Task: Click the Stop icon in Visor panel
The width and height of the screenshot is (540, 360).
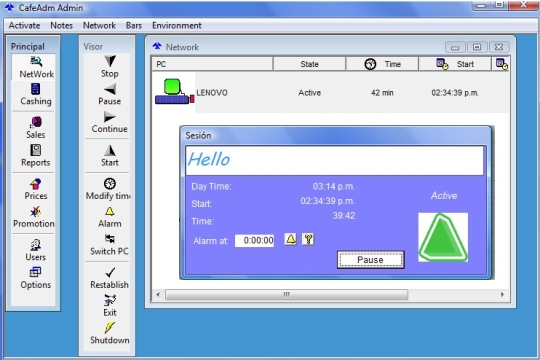Action: [110, 61]
